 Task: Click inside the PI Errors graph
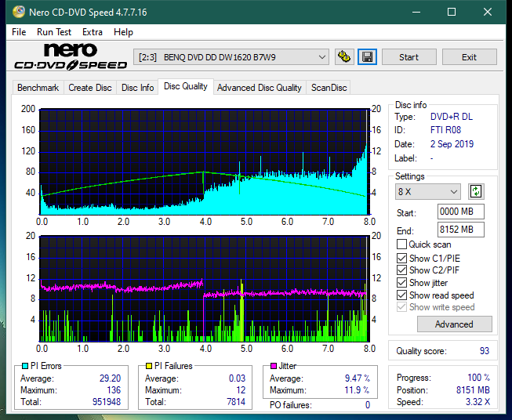[x=205, y=162]
